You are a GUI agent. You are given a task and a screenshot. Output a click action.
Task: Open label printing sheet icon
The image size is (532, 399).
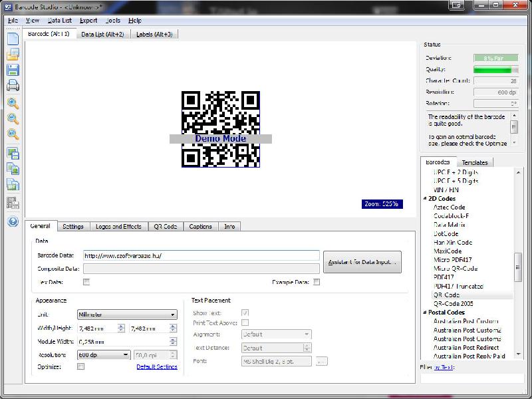[x=13, y=203]
